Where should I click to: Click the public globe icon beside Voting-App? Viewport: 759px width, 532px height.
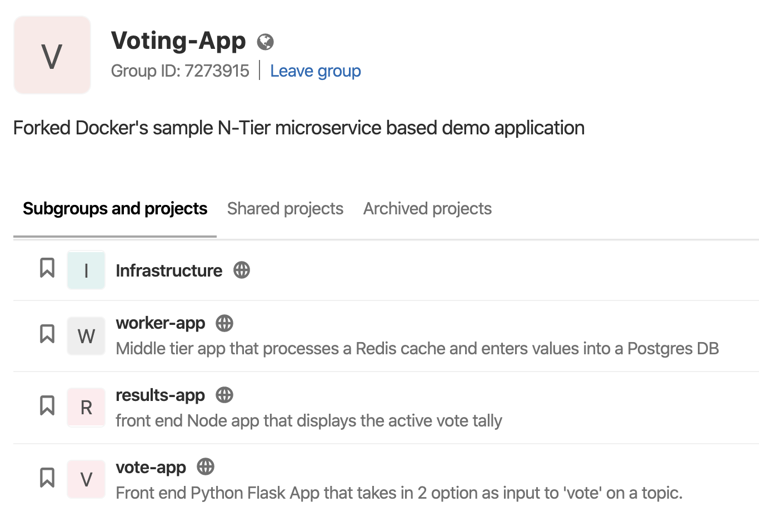pos(265,42)
